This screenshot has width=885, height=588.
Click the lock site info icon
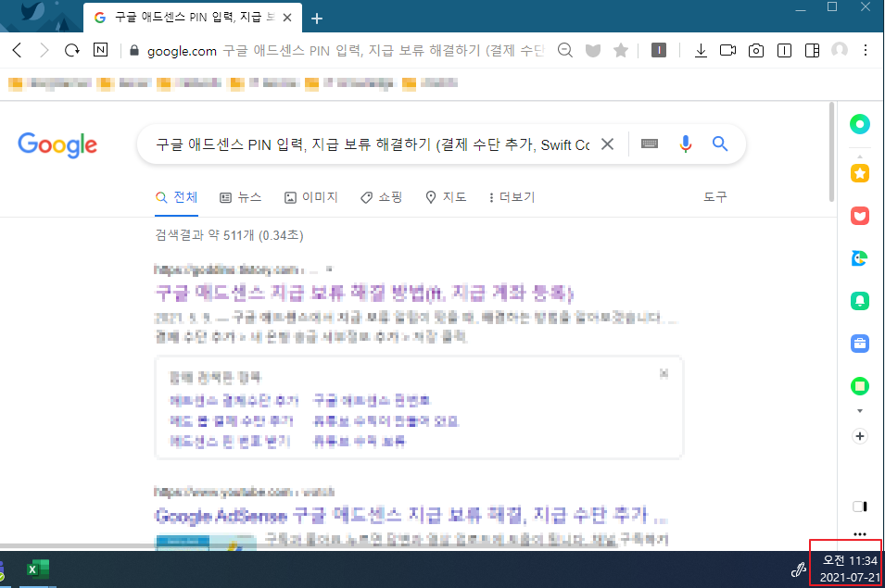tap(134, 50)
